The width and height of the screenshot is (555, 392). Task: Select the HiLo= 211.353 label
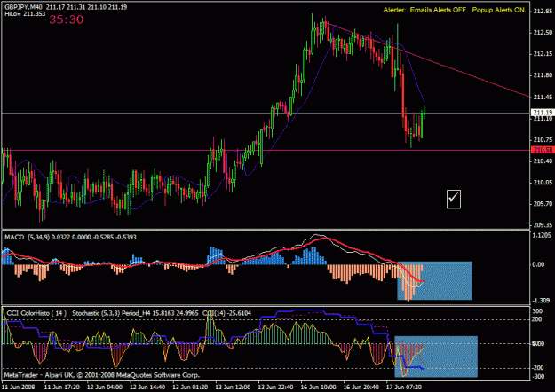pos(25,14)
